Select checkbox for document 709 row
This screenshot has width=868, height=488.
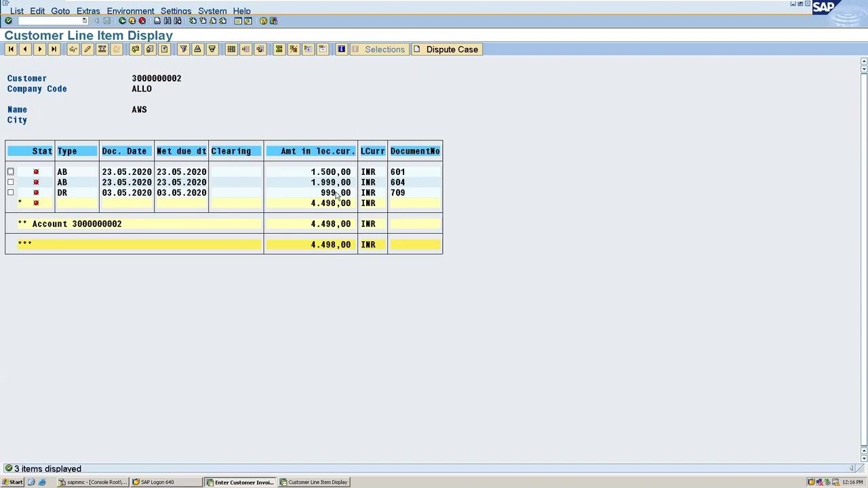(11, 193)
